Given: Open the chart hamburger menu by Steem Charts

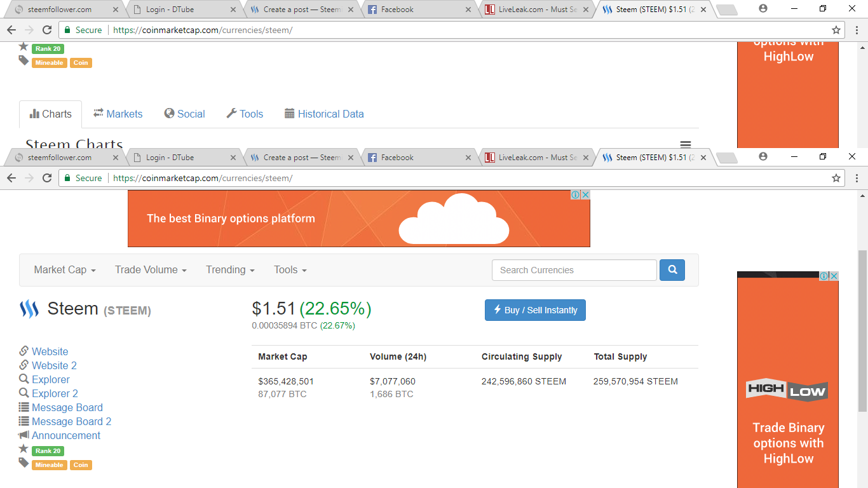Looking at the screenshot, I should tap(685, 144).
